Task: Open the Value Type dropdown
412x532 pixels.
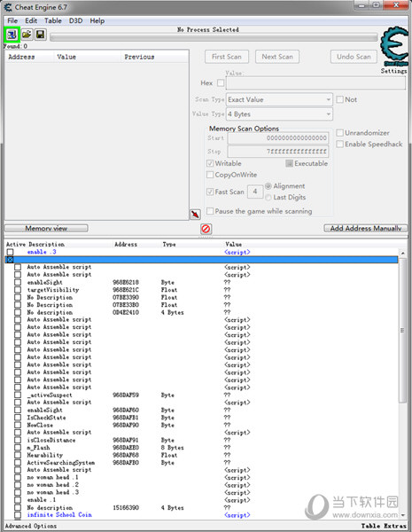Action: pos(279,114)
